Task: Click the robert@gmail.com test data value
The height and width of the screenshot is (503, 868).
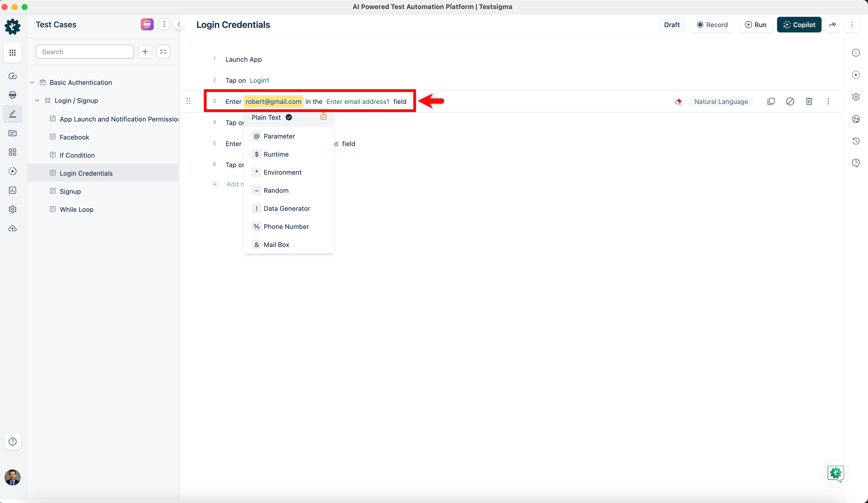Action: click(274, 102)
